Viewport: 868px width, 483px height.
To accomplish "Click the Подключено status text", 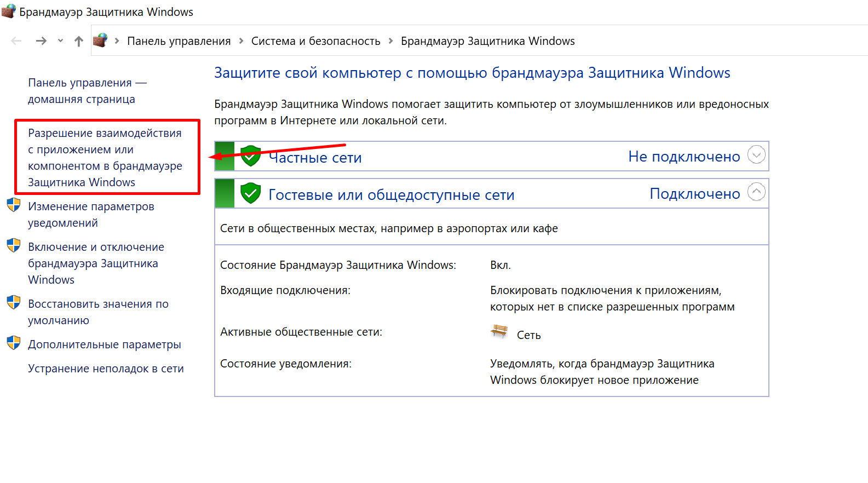I will tap(694, 194).
